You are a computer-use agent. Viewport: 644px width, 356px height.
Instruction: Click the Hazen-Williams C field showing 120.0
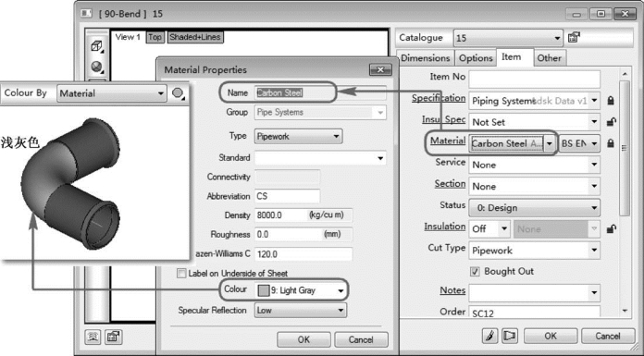303,254
